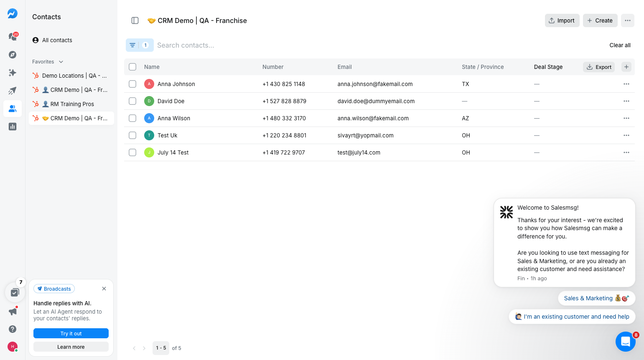Viewport: 644px width, 360px height.
Task: Check the Anna Wilson row checkbox
Action: pos(132,118)
